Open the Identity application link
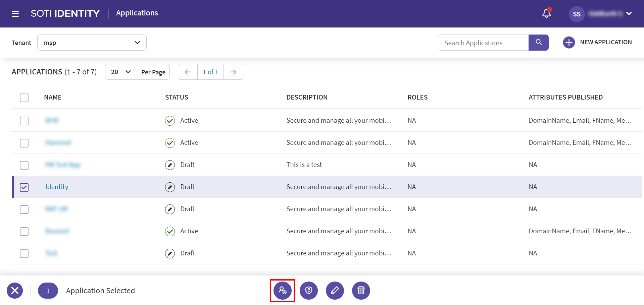This screenshot has height=305, width=644. click(57, 187)
